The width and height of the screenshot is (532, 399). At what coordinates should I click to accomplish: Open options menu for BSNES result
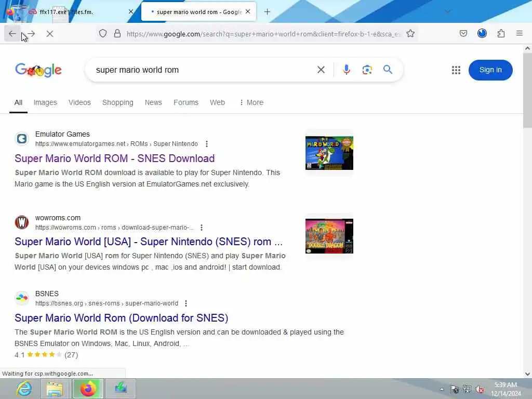tap(186, 303)
